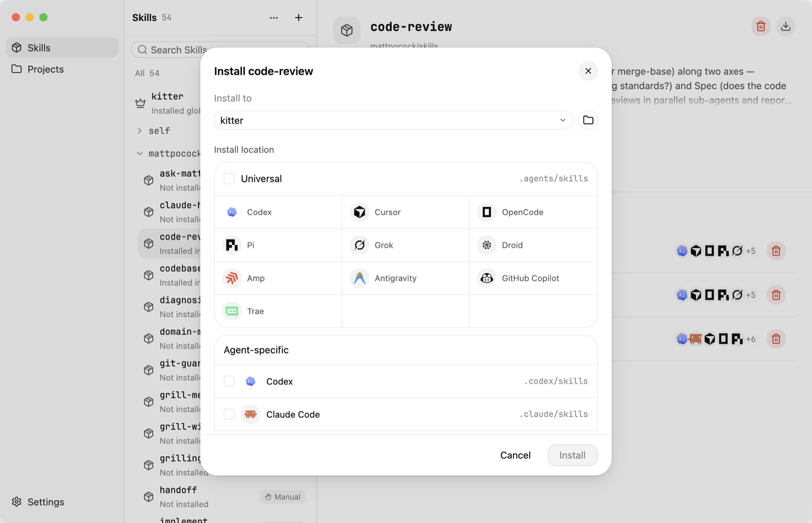Select the ask-matt skill row
812x523 pixels.
coord(170,180)
